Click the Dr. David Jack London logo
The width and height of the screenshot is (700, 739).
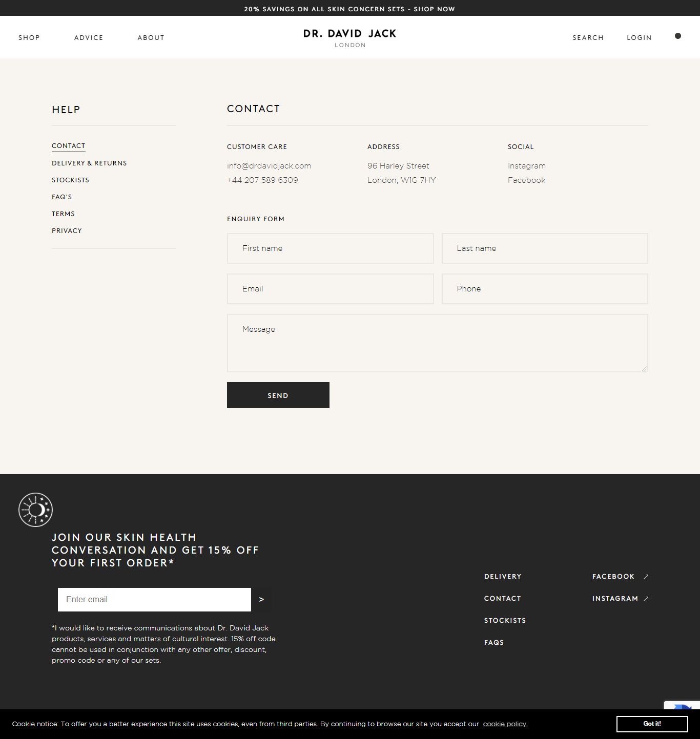click(350, 38)
